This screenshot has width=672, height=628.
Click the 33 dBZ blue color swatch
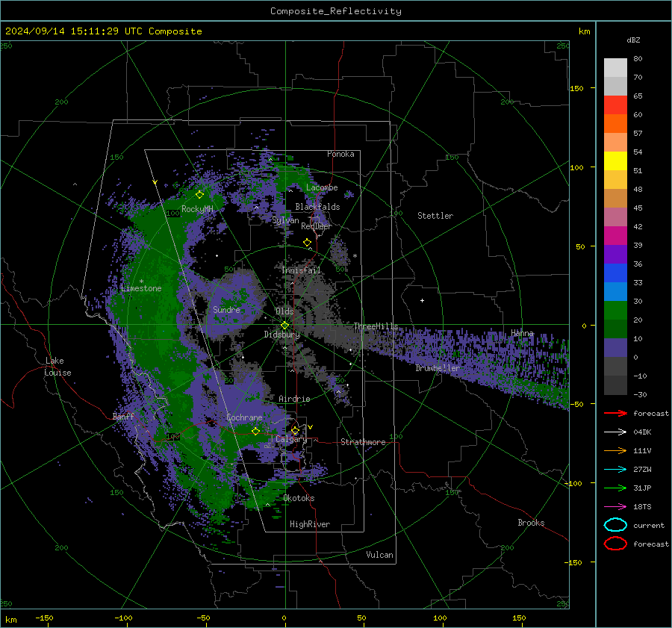coord(615,273)
